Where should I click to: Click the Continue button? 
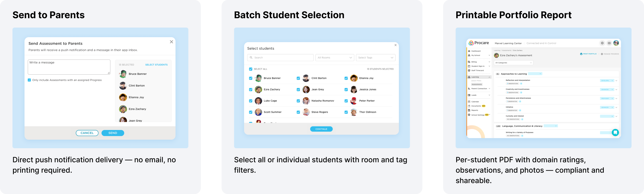321,129
